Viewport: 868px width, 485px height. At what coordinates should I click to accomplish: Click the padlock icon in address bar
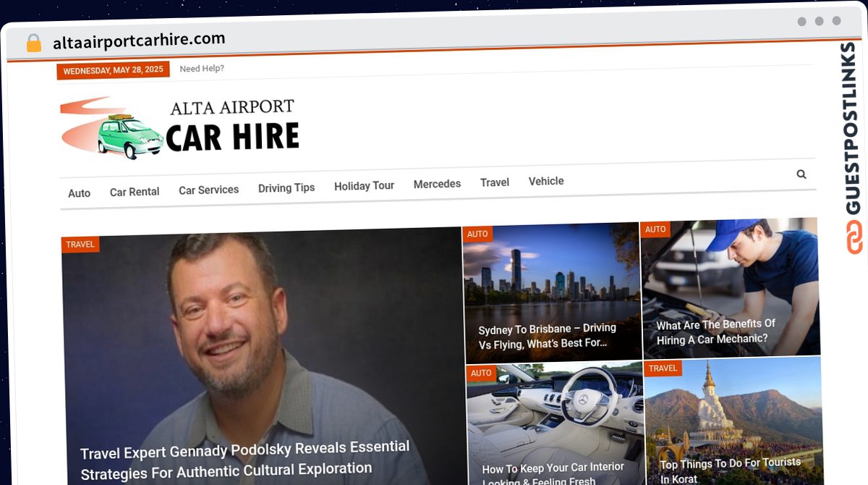pos(33,43)
